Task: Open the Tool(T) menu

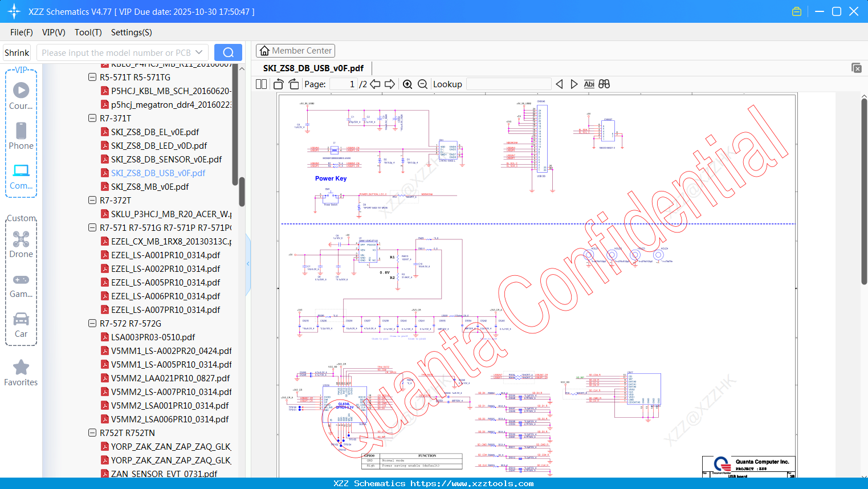Action: [88, 32]
